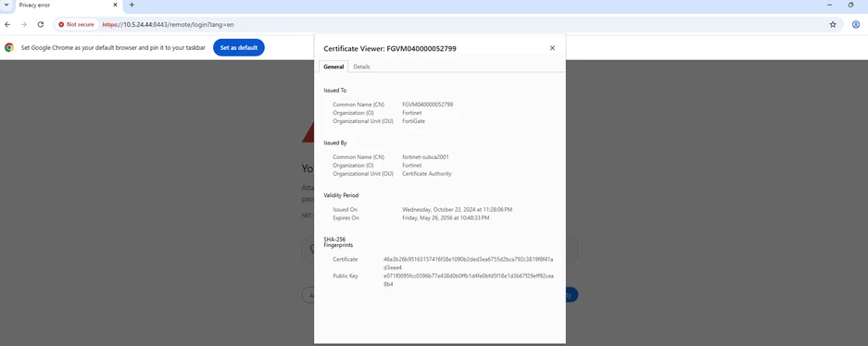Click the Expires On date value
Image resolution: width=868 pixels, height=346 pixels.
(x=446, y=217)
